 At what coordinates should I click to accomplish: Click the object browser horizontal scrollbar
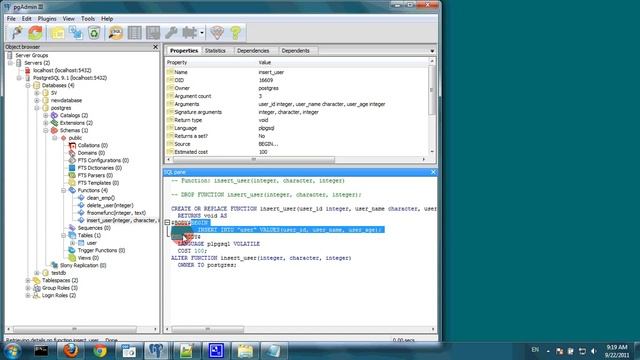pos(74,329)
